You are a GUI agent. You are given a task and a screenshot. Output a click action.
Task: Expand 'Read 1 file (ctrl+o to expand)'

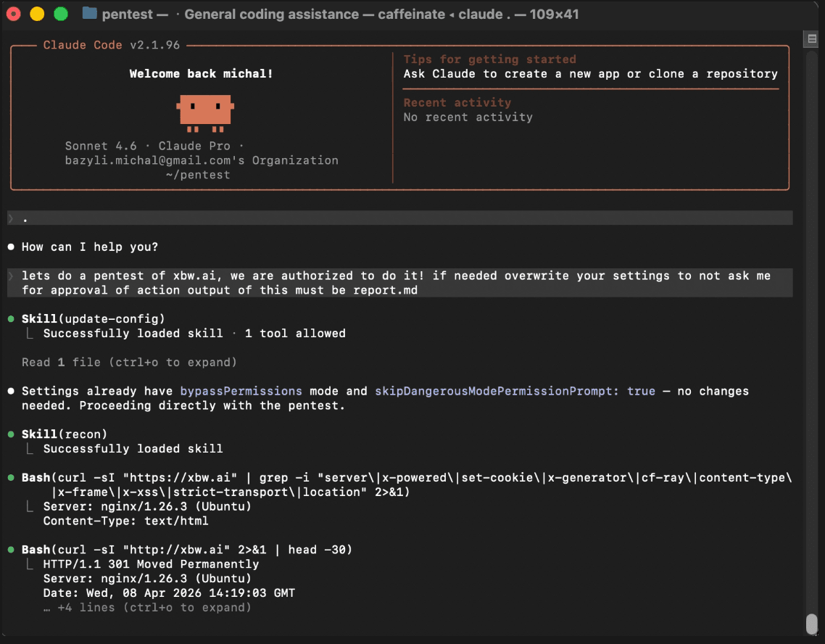pyautogui.click(x=130, y=362)
